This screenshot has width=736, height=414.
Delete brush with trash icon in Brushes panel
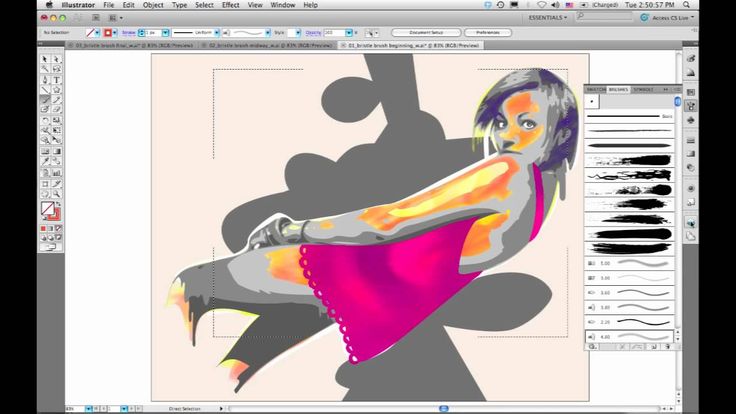pos(667,346)
